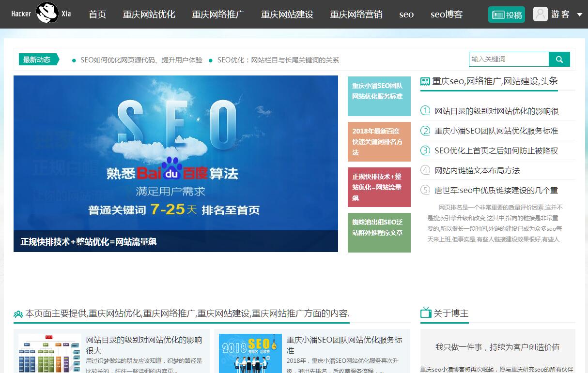588x373 pixels.
Task: Open news link SEO优化：网站栏目与长尾关键词的关系
Action: tap(278, 60)
